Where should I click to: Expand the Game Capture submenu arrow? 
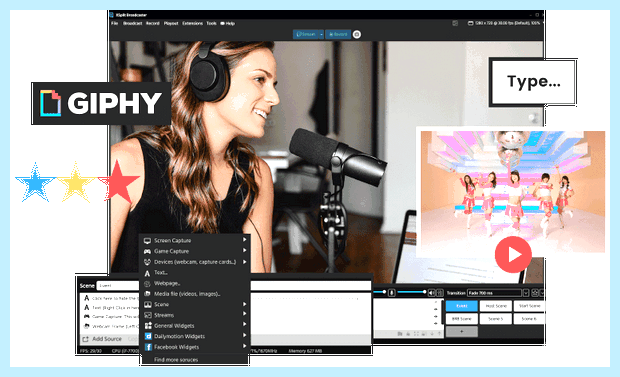(x=245, y=250)
